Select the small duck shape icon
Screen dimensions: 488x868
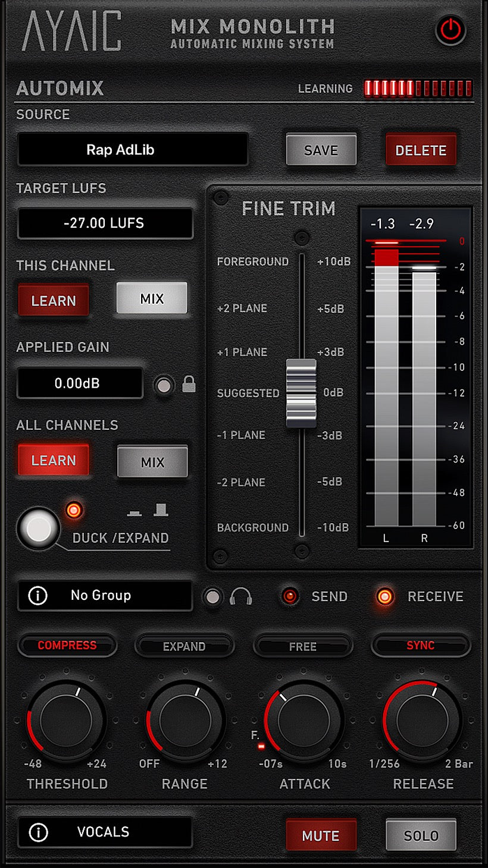135,512
